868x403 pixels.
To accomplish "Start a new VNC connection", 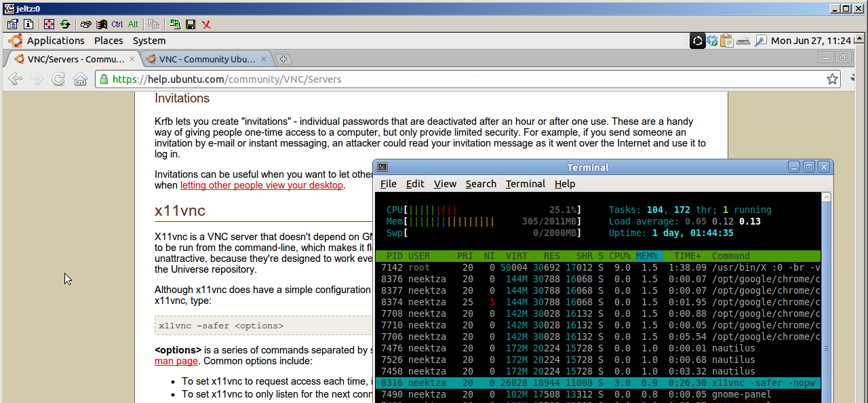I will (x=175, y=24).
